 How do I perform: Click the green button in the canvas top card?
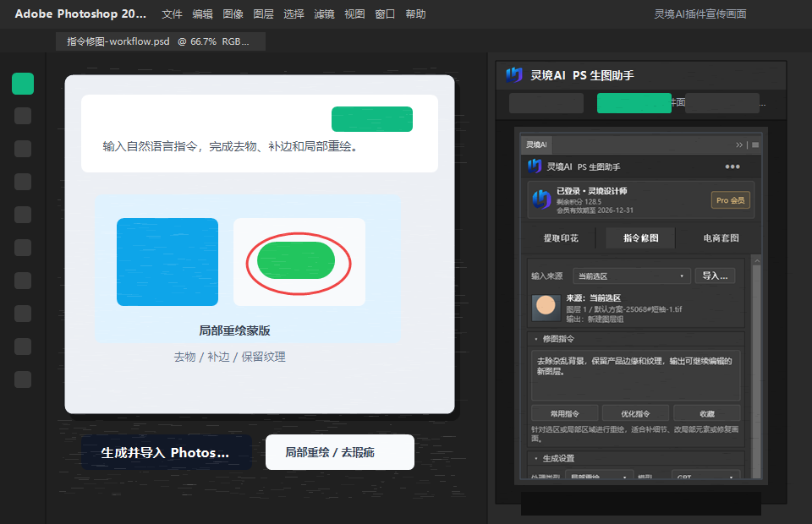tap(372, 119)
